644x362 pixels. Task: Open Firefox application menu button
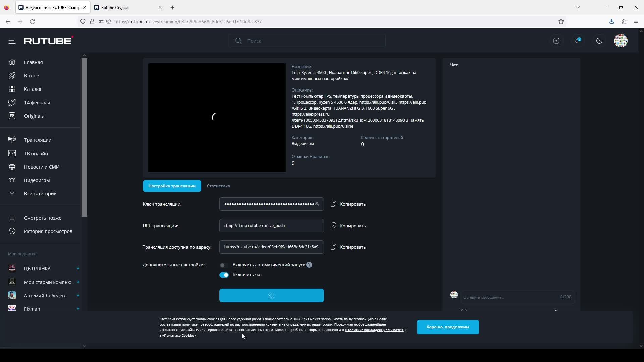point(636,22)
